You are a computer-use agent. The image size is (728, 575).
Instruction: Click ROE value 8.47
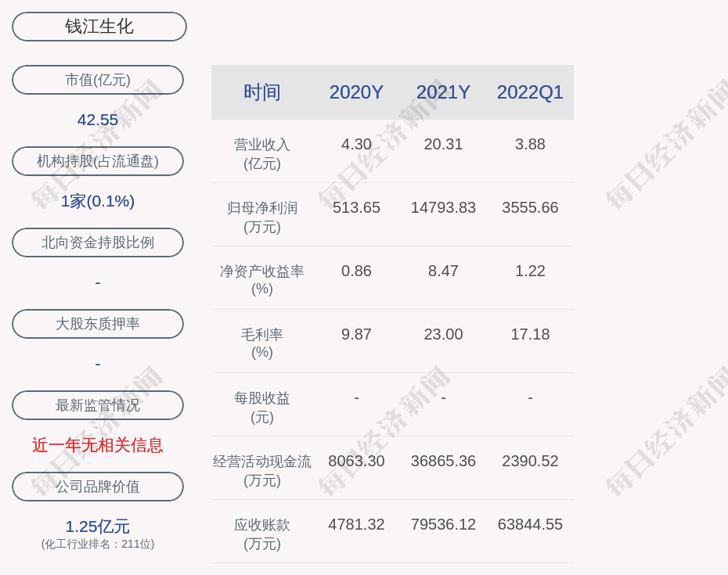(443, 271)
